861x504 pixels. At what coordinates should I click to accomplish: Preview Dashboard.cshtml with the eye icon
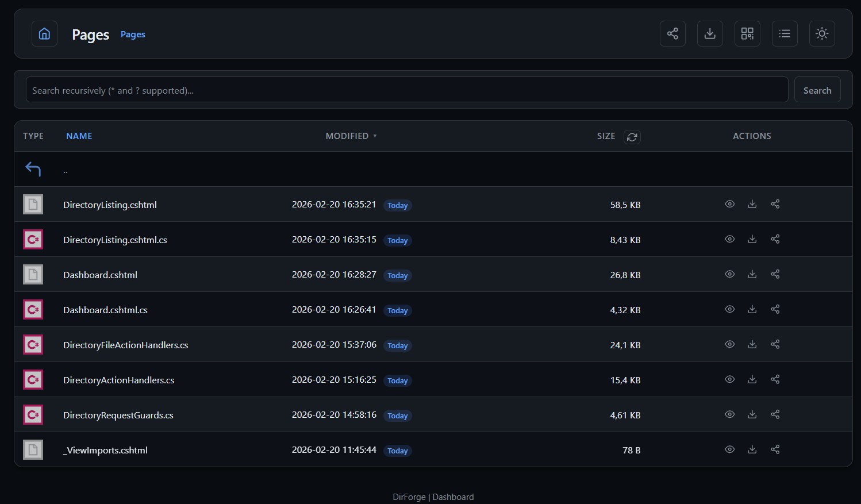click(729, 274)
